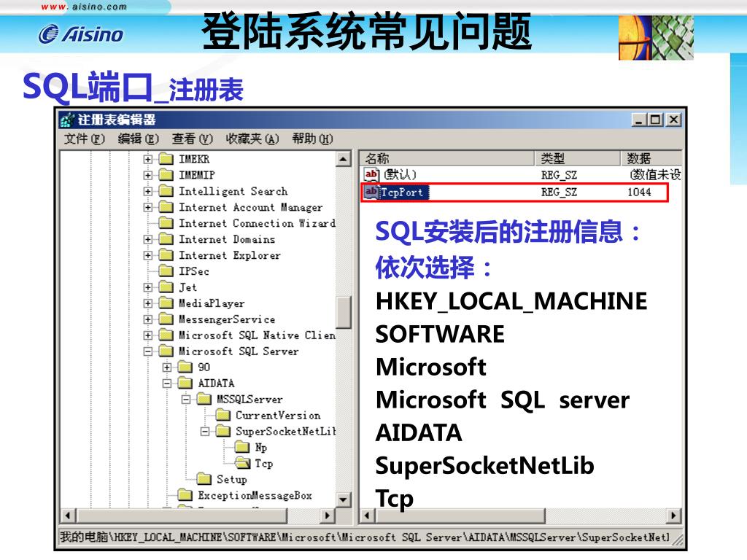Click the tree pane scroll up arrow
The image size is (747, 560).
tap(344, 158)
